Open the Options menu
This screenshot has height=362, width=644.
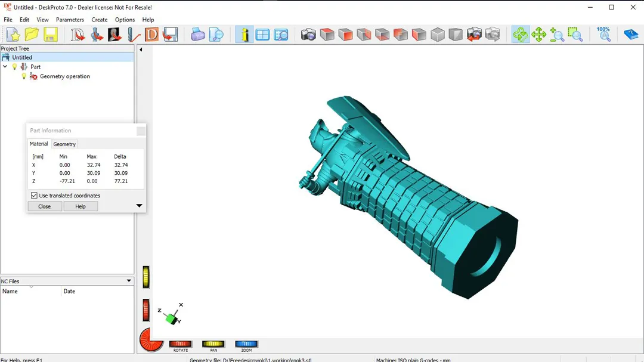click(x=125, y=19)
